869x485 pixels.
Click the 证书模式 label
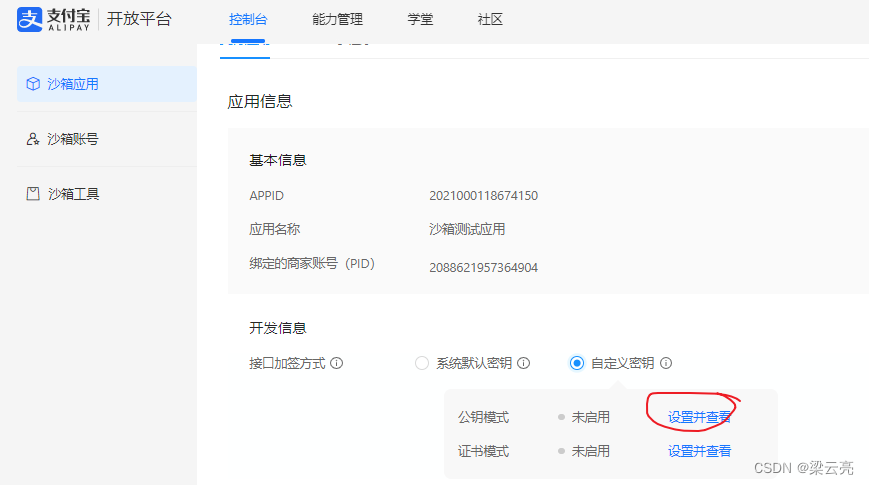point(483,451)
